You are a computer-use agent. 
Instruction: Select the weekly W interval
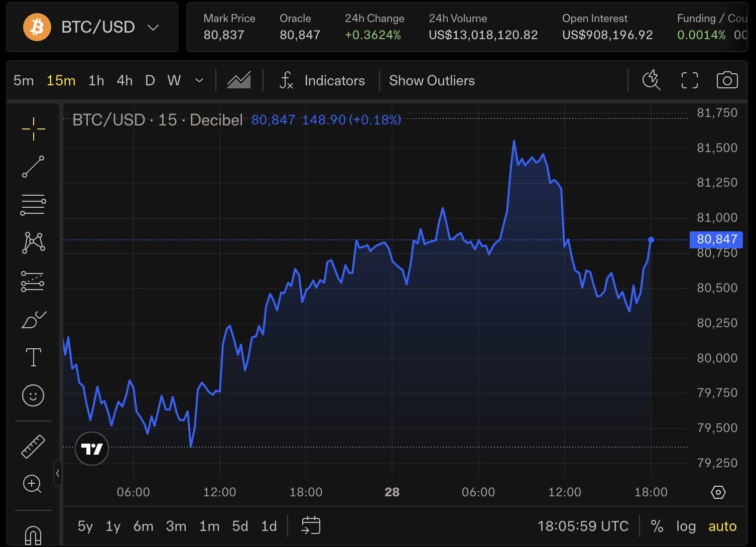(x=174, y=80)
